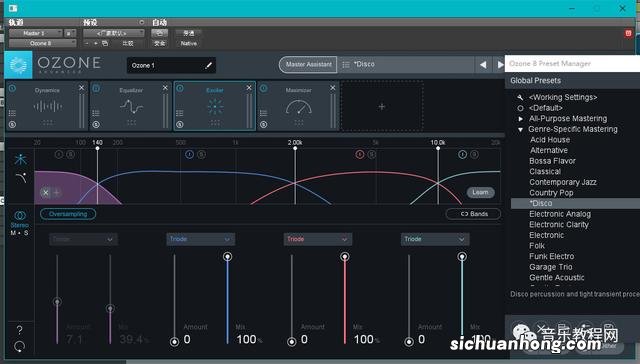The height and width of the screenshot is (364, 640).
Task: Expand All-Purpose Mastering preset folder
Action: 520,119
